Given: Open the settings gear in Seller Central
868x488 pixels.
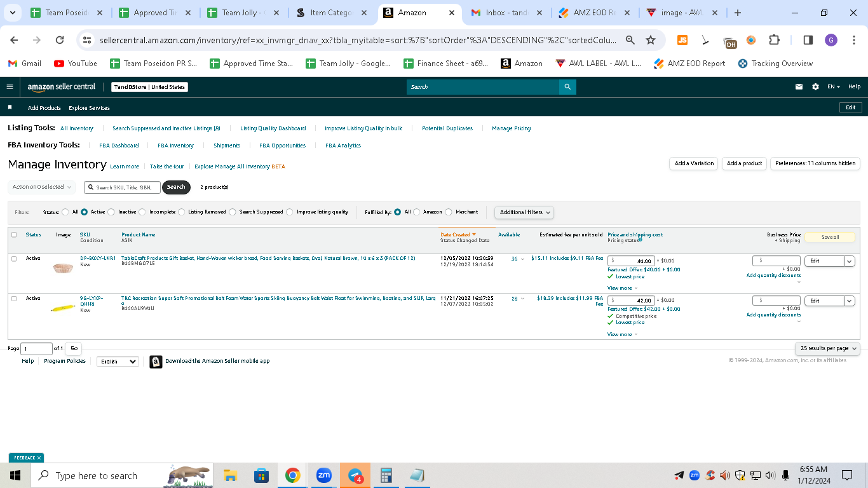Looking at the screenshot, I should [x=815, y=87].
